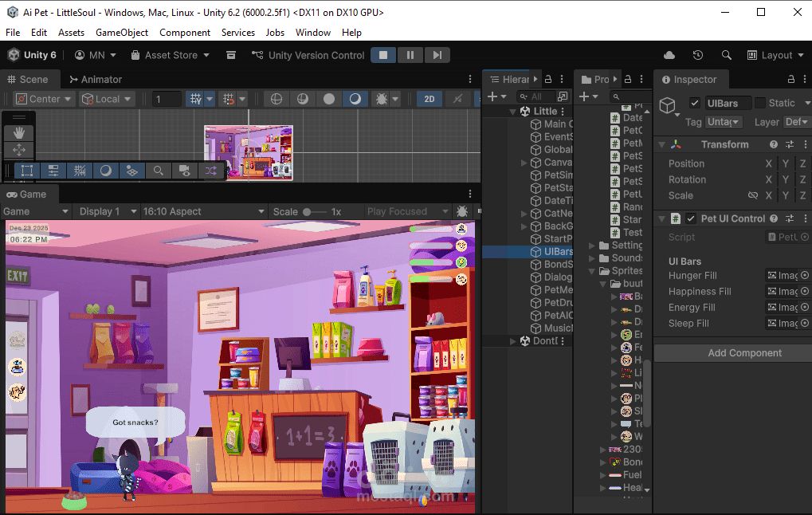The height and width of the screenshot is (515, 812).
Task: Click the Add Component button
Action: (744, 353)
